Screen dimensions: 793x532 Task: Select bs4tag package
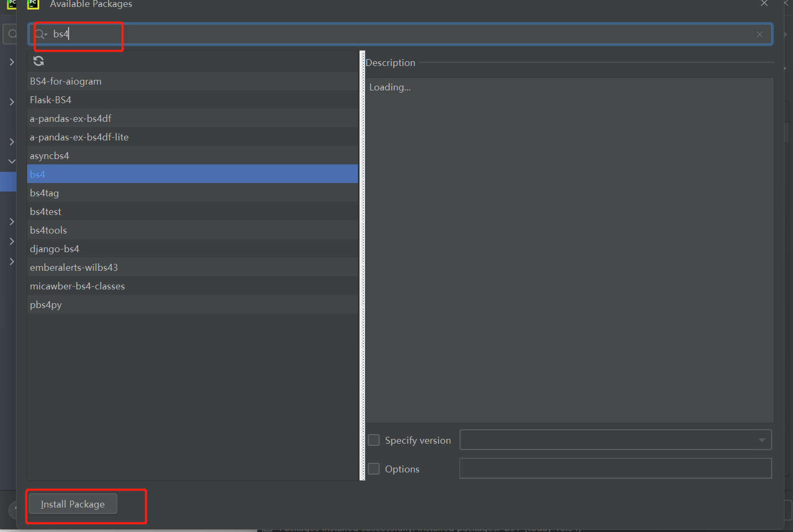[x=193, y=193]
